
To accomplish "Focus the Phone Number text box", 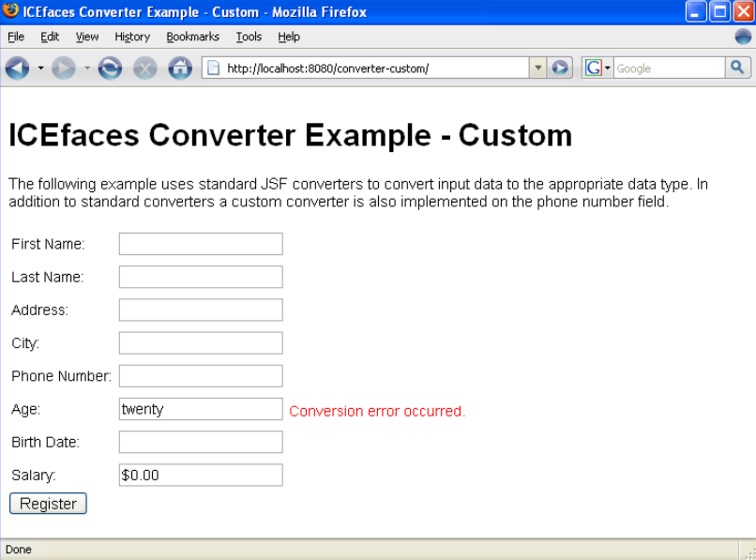I will click(x=201, y=376).
